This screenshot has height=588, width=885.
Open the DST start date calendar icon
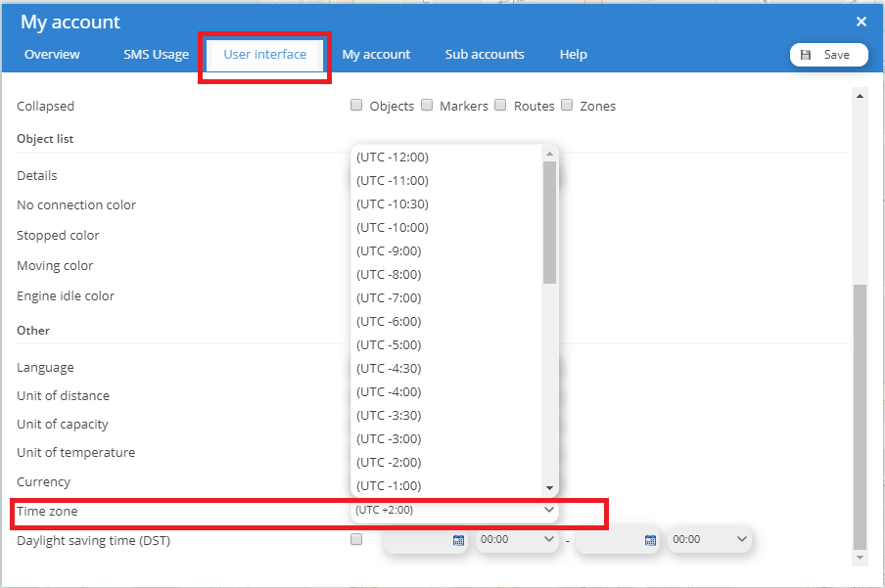[458, 541]
